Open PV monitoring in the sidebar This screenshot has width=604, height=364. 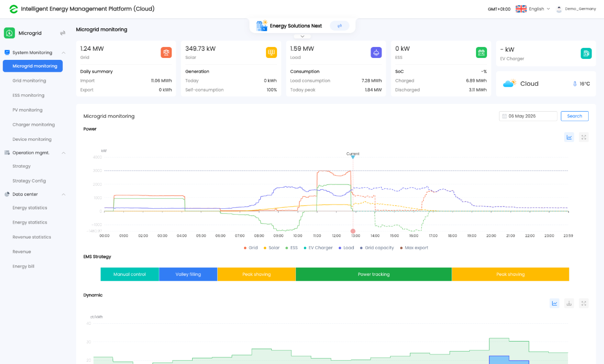(27, 110)
